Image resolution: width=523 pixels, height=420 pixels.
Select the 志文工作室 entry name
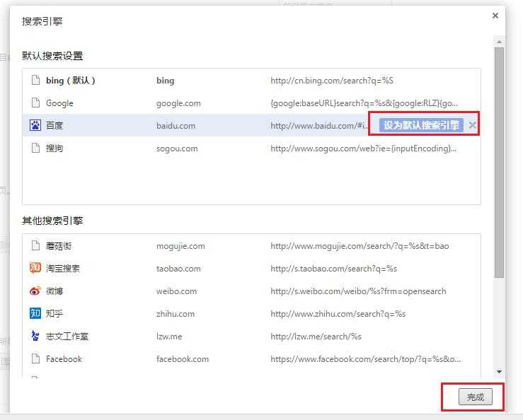tap(67, 337)
